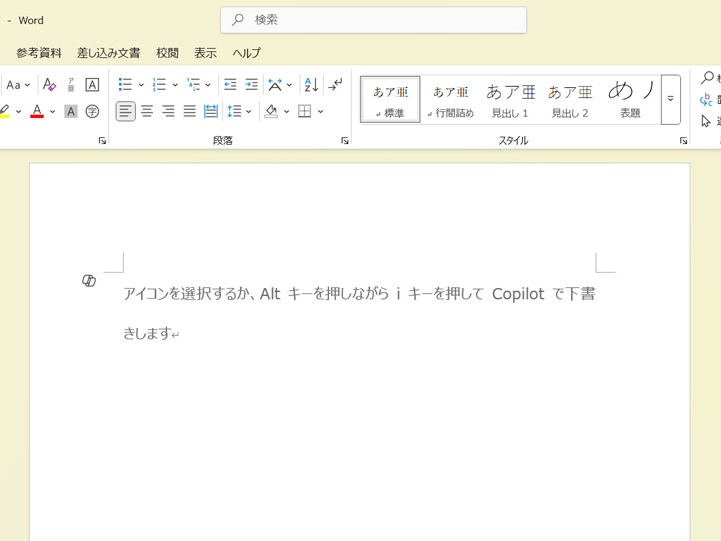Toggle distributed alignment
Screen dimensions: 721x541
(211, 111)
